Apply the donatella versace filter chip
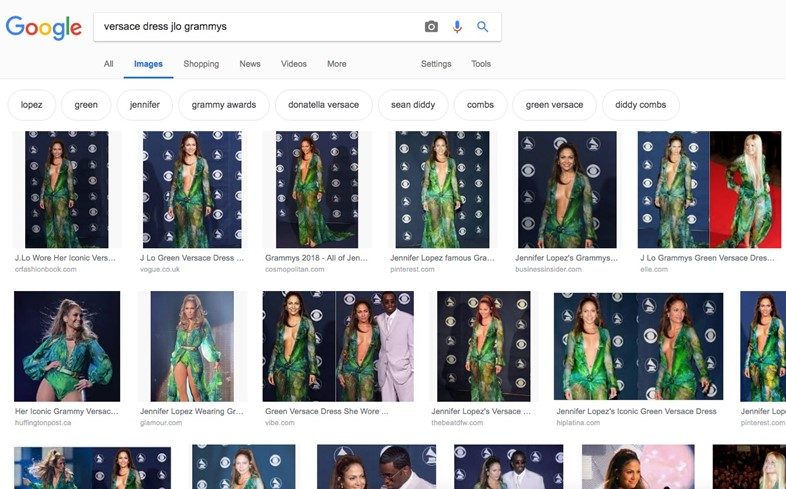Image resolution: width=786 pixels, height=489 pixels. click(323, 105)
